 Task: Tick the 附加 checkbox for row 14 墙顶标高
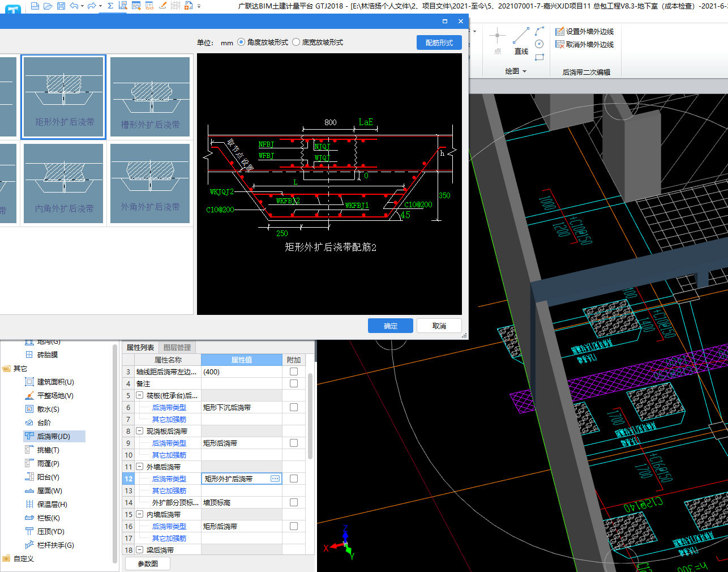pyautogui.click(x=294, y=503)
